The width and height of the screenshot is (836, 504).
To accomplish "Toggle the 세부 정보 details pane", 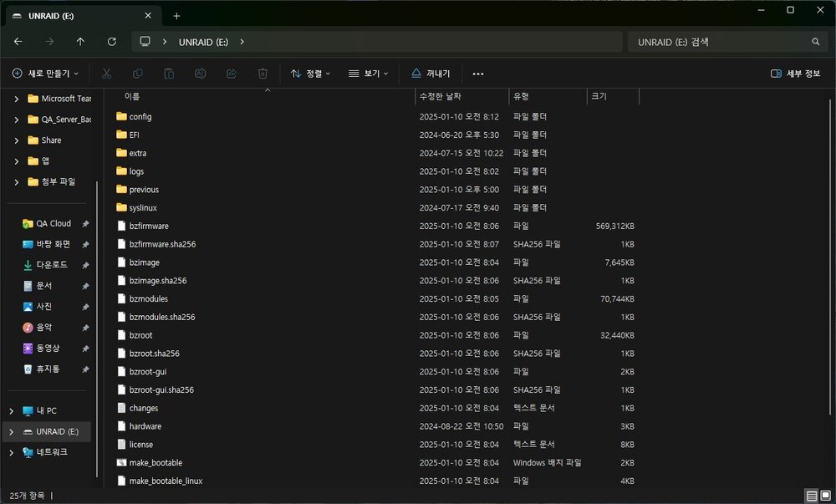I will (796, 74).
